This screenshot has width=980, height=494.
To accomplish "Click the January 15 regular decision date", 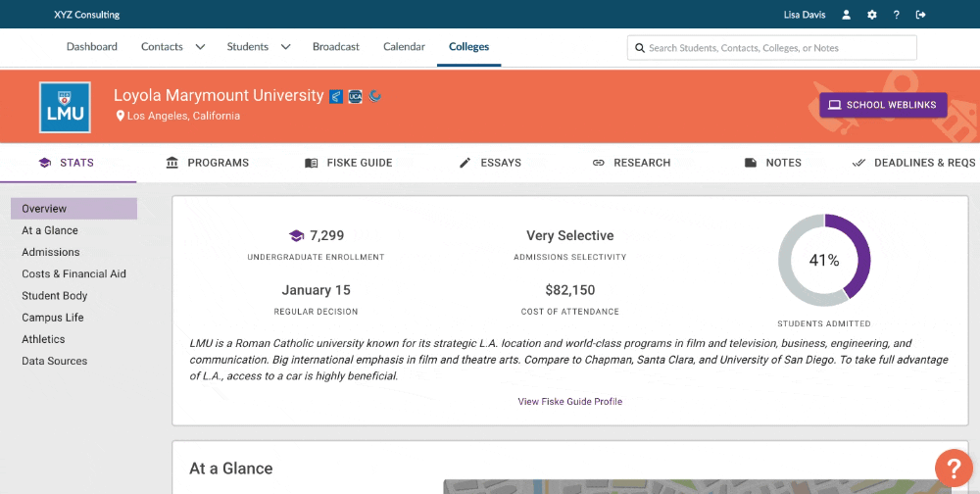I will point(316,290).
